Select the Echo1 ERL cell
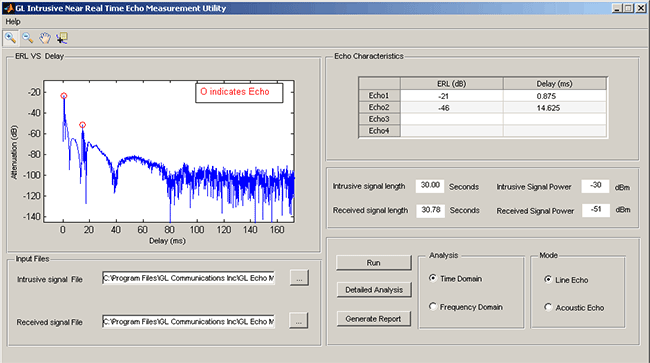650x363 pixels. [451, 96]
